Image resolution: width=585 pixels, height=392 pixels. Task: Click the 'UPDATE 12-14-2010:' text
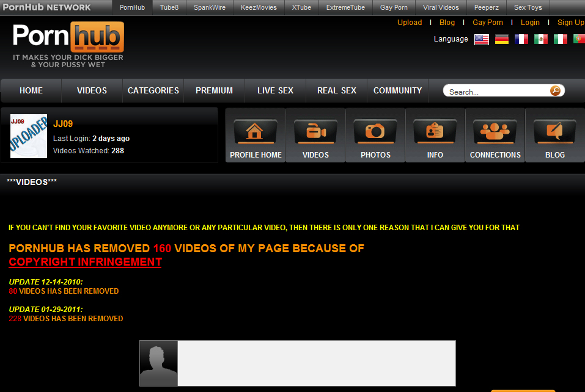click(x=46, y=281)
